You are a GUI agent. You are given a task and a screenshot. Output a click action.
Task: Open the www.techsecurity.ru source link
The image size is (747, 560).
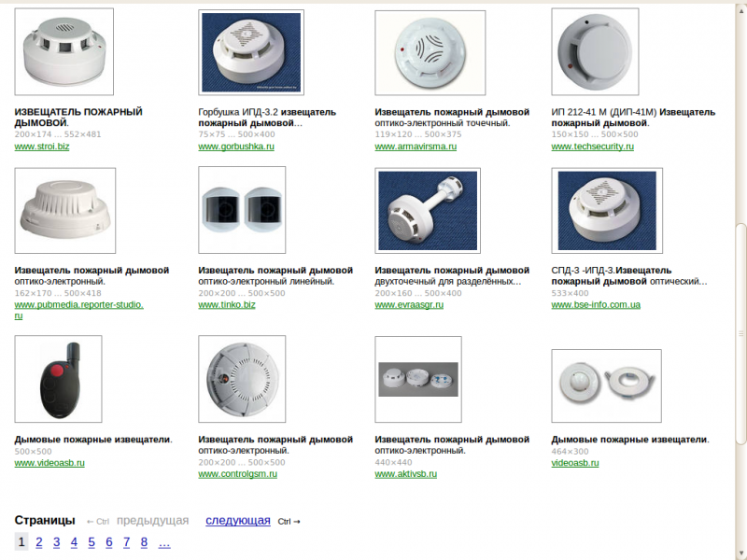[x=593, y=147]
